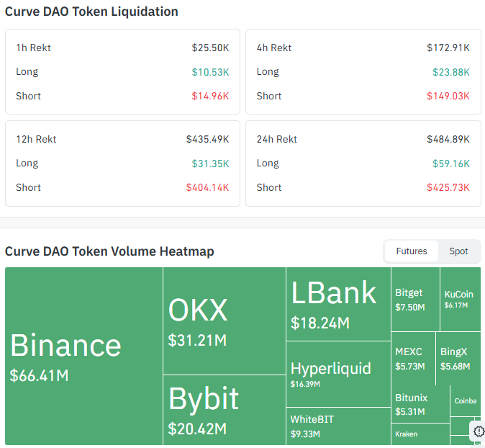Click the 4h Rekt total $172.91K

tap(448, 48)
